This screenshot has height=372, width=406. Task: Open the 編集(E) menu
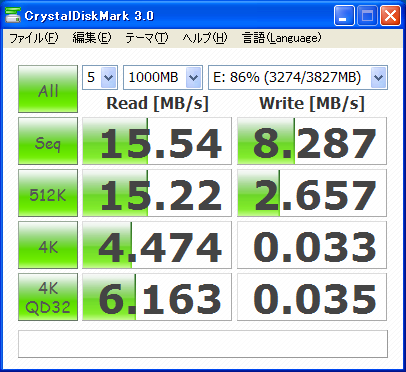pos(92,38)
